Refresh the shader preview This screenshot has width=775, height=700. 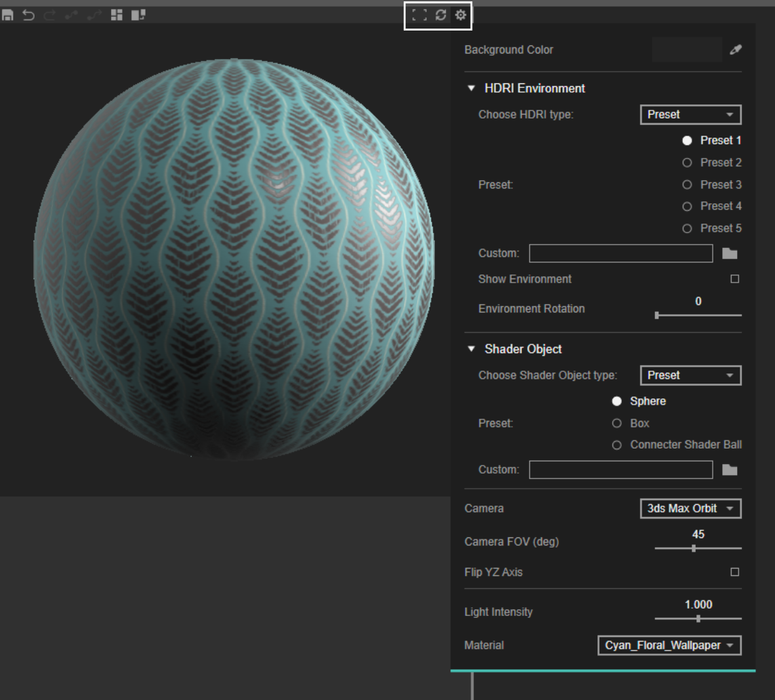440,14
